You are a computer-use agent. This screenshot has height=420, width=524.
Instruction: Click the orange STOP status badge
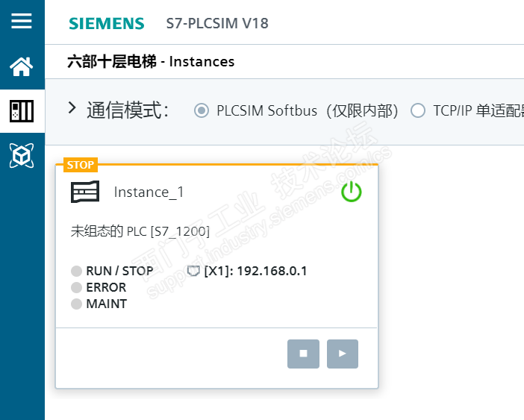(x=80, y=165)
